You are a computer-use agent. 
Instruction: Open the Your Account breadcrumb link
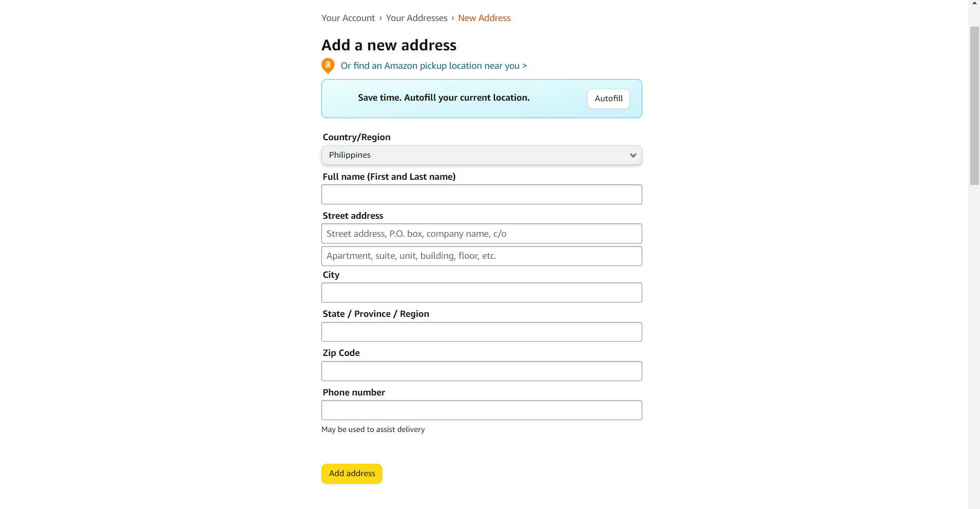click(x=348, y=18)
